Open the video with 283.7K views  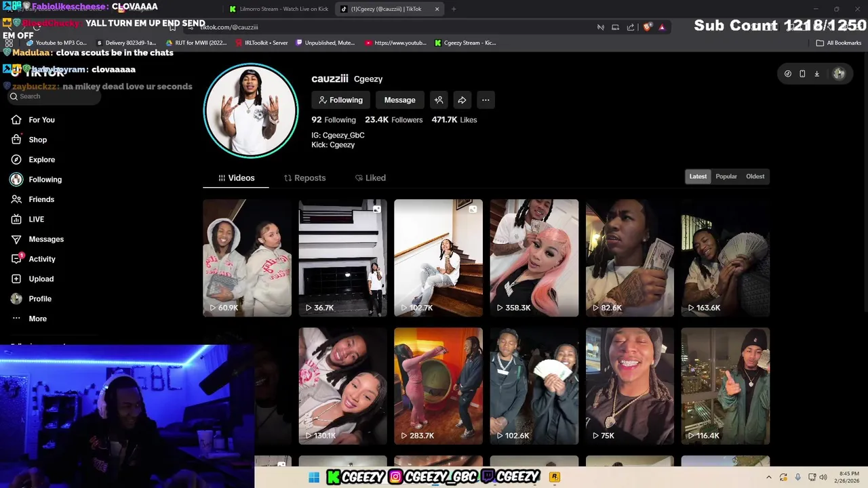439,386
